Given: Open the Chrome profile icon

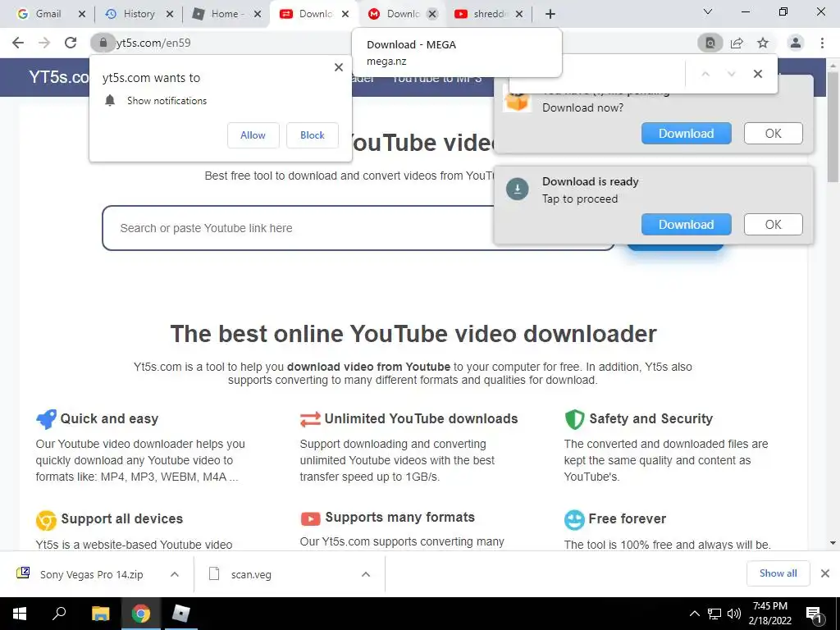Looking at the screenshot, I should (796, 43).
